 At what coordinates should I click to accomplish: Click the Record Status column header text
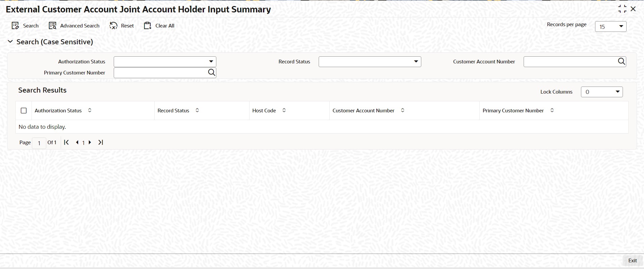point(173,110)
